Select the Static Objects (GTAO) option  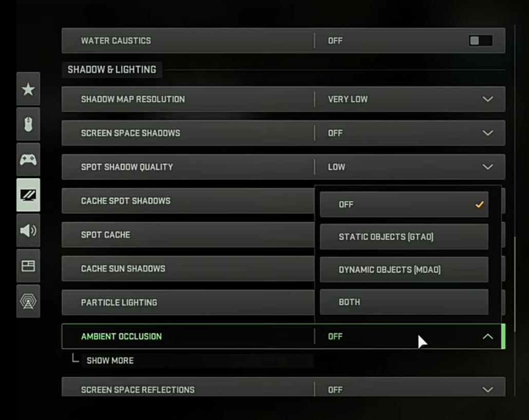click(x=404, y=237)
